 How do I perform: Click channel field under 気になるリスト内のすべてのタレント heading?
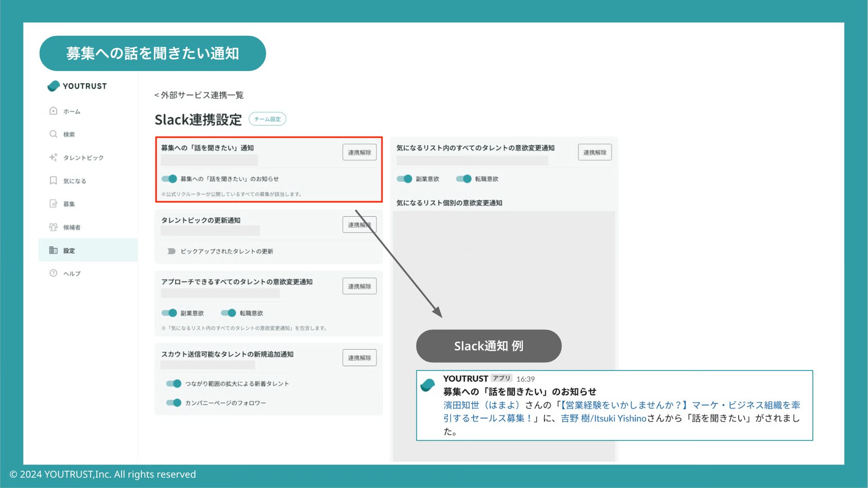point(472,161)
